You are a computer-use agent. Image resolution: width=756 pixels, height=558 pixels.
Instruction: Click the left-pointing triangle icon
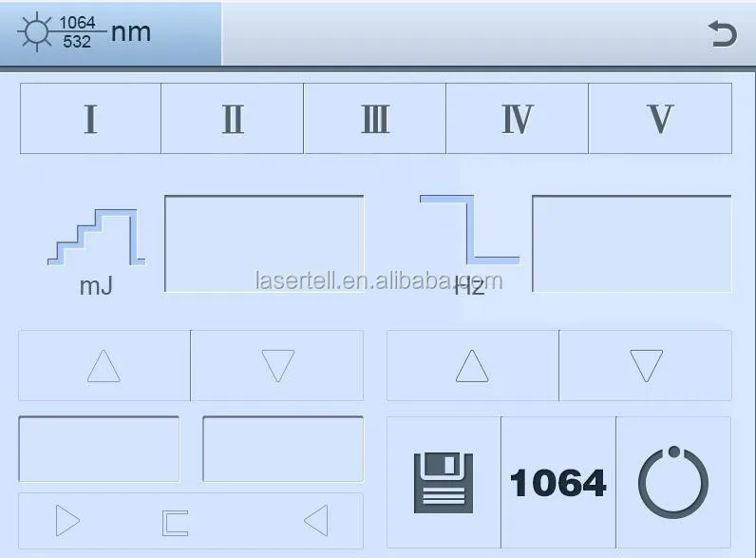[x=316, y=520]
